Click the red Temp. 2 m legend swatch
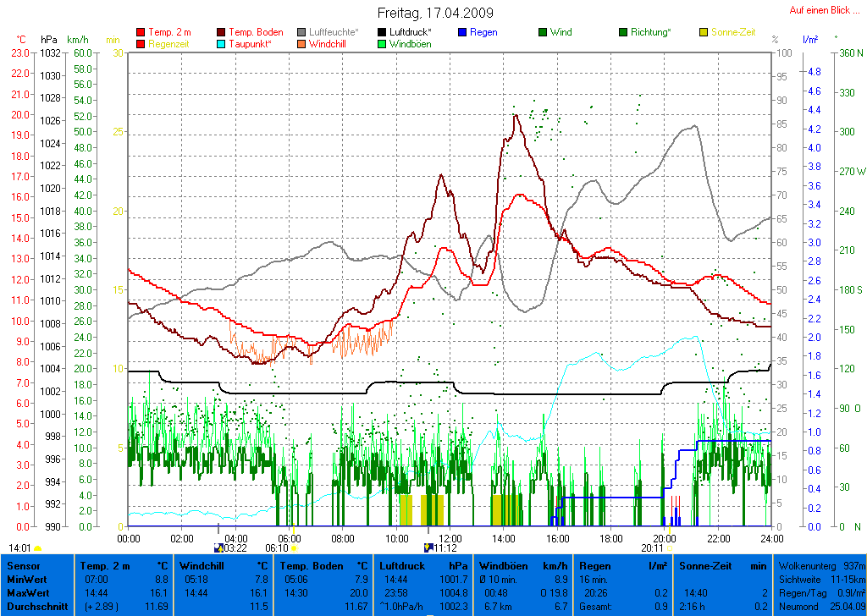 tap(141, 32)
